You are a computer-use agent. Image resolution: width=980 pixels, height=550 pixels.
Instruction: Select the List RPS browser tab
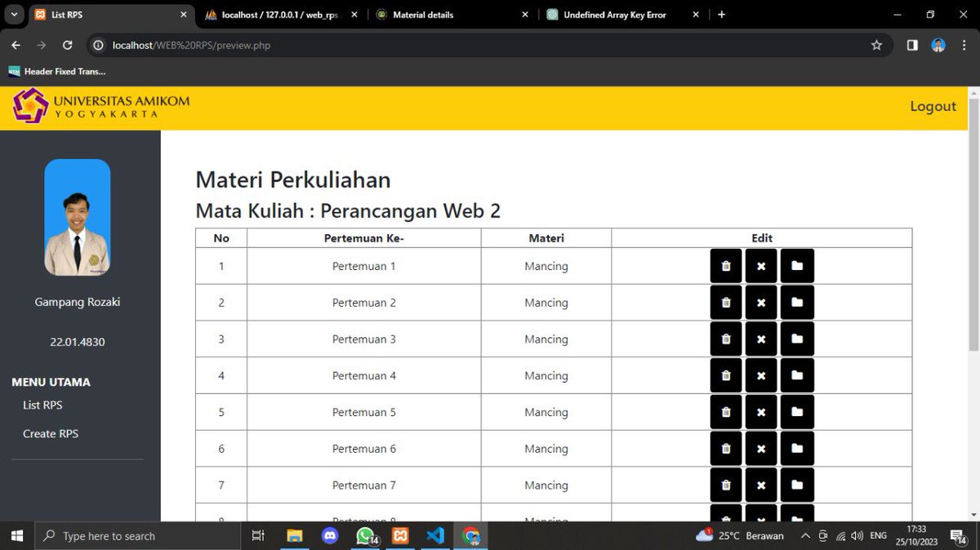click(110, 15)
